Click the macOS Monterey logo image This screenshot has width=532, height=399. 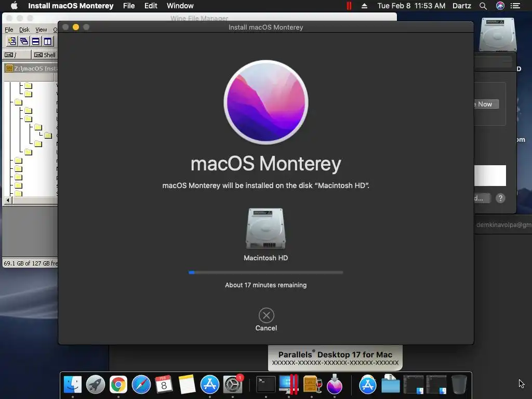(x=266, y=102)
